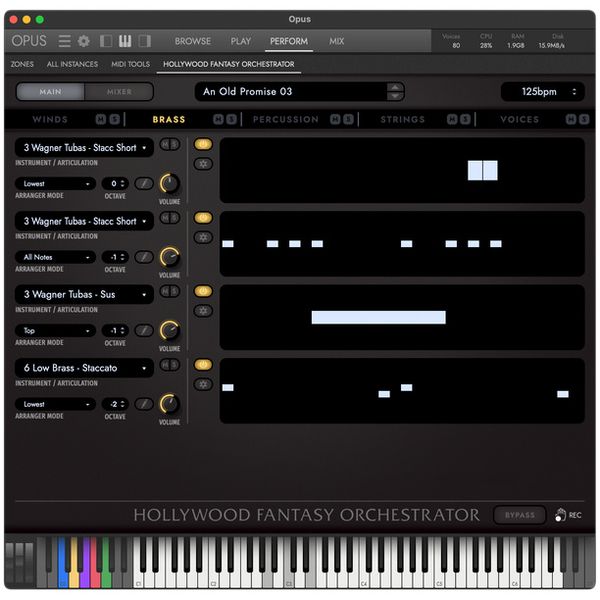The width and height of the screenshot is (600, 600).
Task: Select the PERCUSSION section
Action: [x=285, y=119]
